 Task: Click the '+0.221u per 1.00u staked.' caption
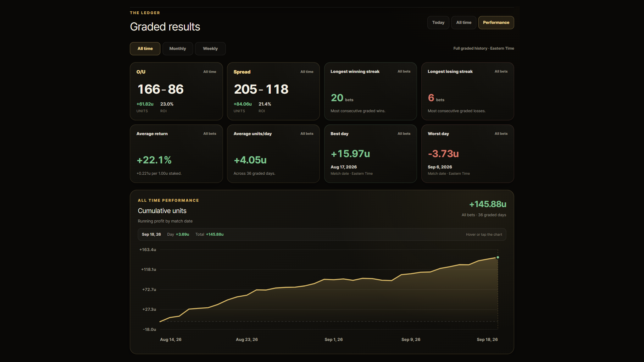(159, 173)
